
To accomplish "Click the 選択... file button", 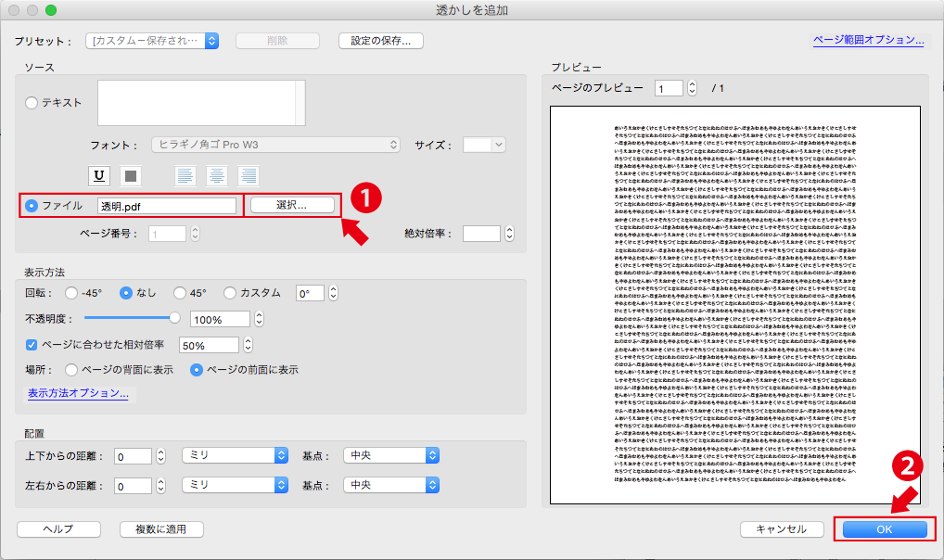I will click(x=291, y=206).
